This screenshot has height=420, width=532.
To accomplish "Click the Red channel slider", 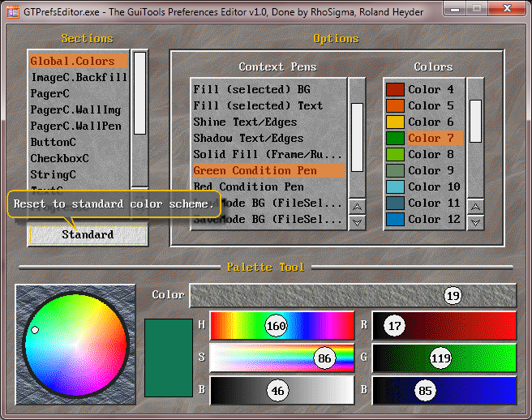I will click(444, 326).
